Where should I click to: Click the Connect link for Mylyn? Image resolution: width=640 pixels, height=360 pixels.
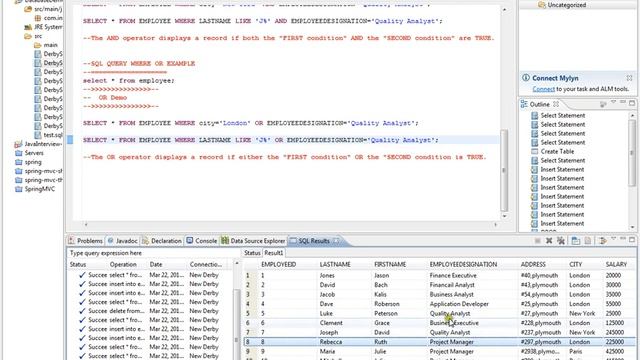(543, 89)
